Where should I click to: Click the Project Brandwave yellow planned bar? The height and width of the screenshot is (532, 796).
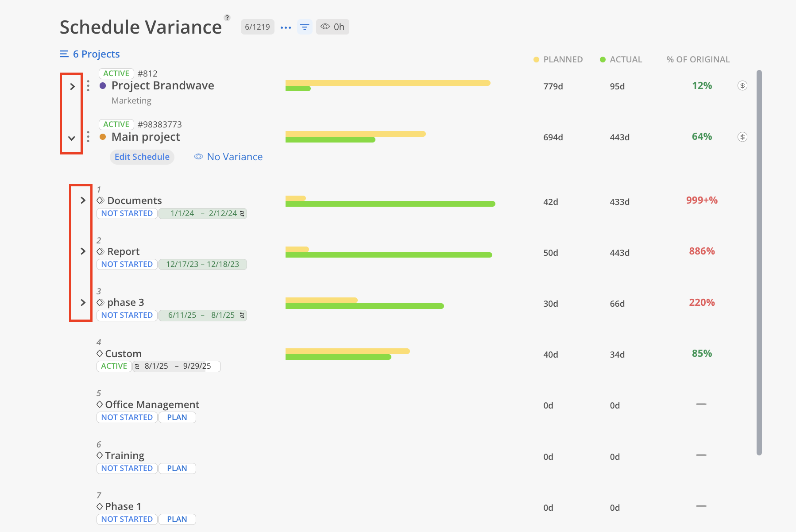click(388, 83)
